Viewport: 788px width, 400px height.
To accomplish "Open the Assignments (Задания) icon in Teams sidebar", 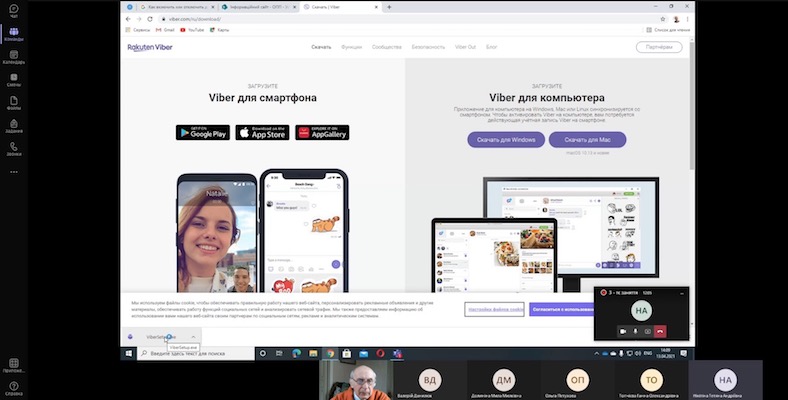I will coord(14,126).
